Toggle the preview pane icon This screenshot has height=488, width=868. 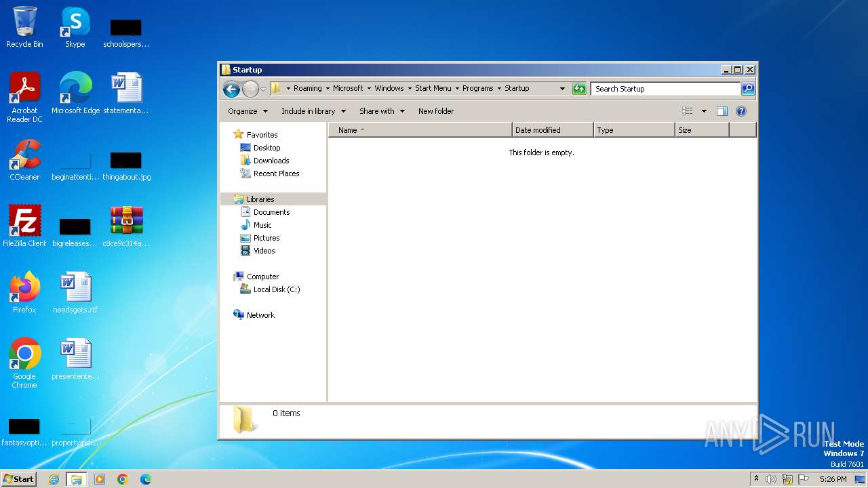pos(722,111)
